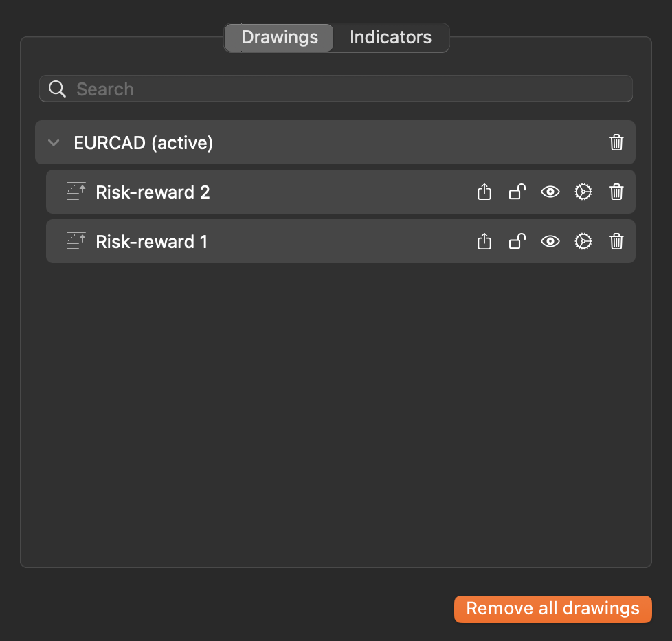Delete all EURCAD drawings with trash icon
The width and height of the screenshot is (672, 641).
click(616, 142)
